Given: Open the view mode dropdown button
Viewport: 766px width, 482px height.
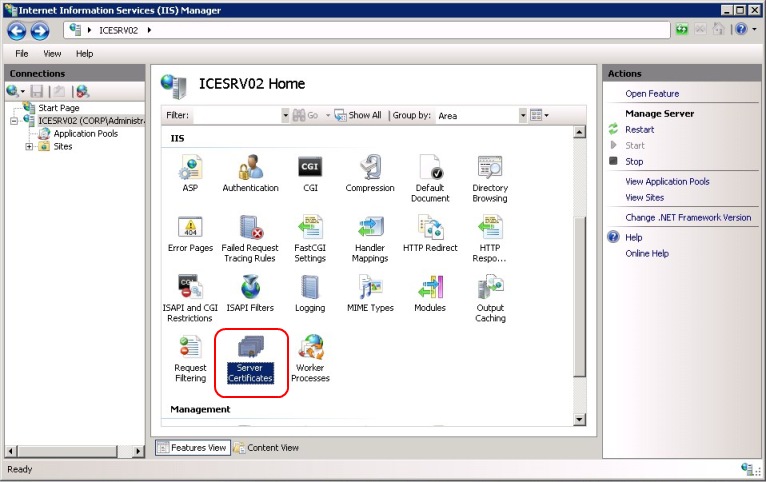Looking at the screenshot, I should (x=539, y=116).
